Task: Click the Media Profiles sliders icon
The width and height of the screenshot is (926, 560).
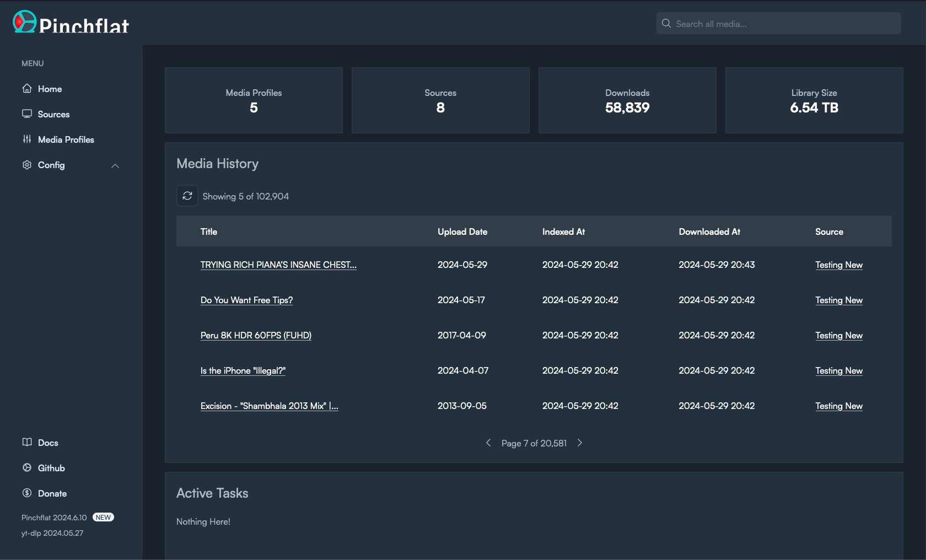Action: click(x=26, y=139)
